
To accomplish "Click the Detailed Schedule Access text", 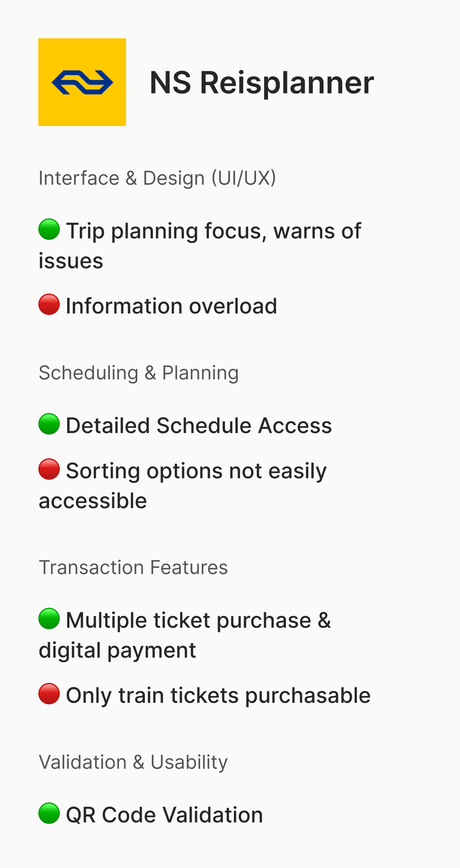I will point(199,425).
